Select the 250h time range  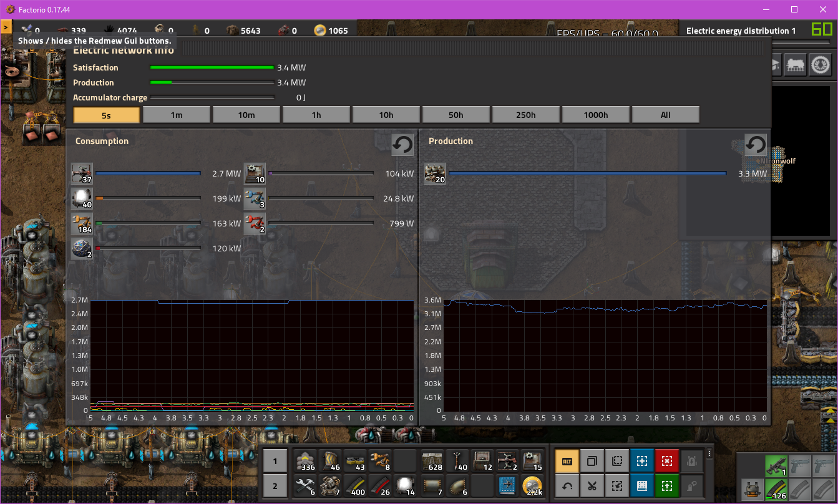[526, 115]
